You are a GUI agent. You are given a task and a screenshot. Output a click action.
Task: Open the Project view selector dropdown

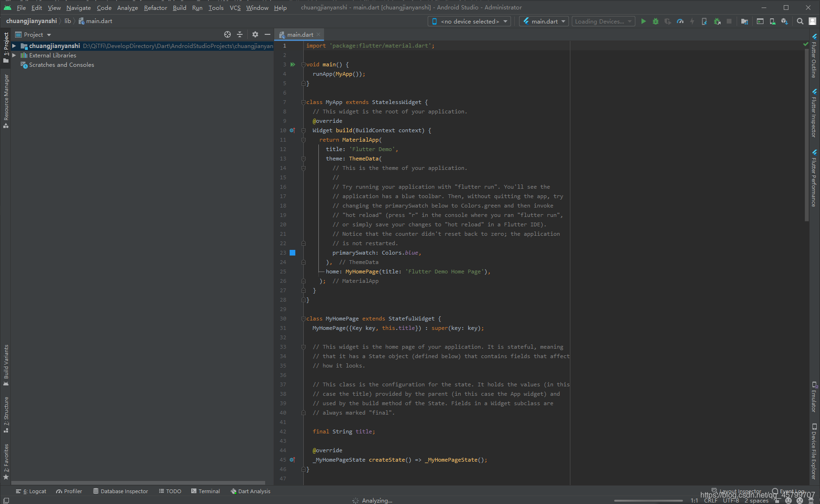[33, 34]
